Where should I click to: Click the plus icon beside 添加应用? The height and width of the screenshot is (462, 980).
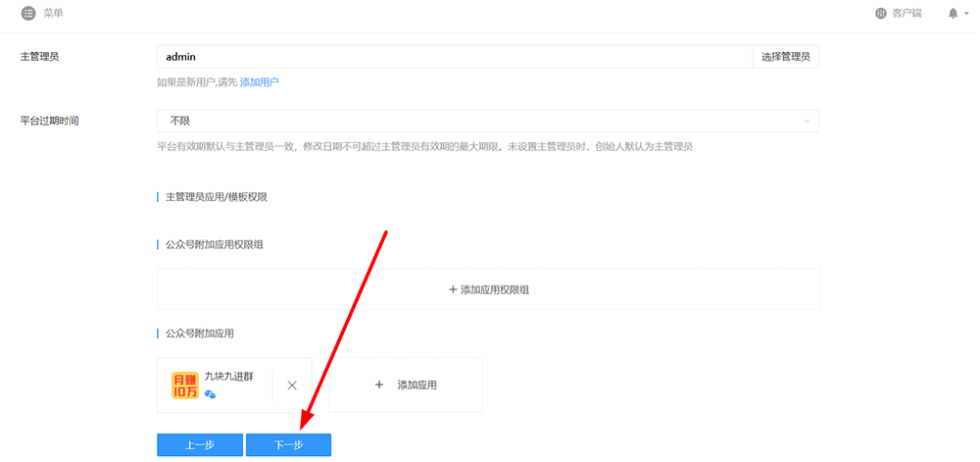[x=379, y=385]
